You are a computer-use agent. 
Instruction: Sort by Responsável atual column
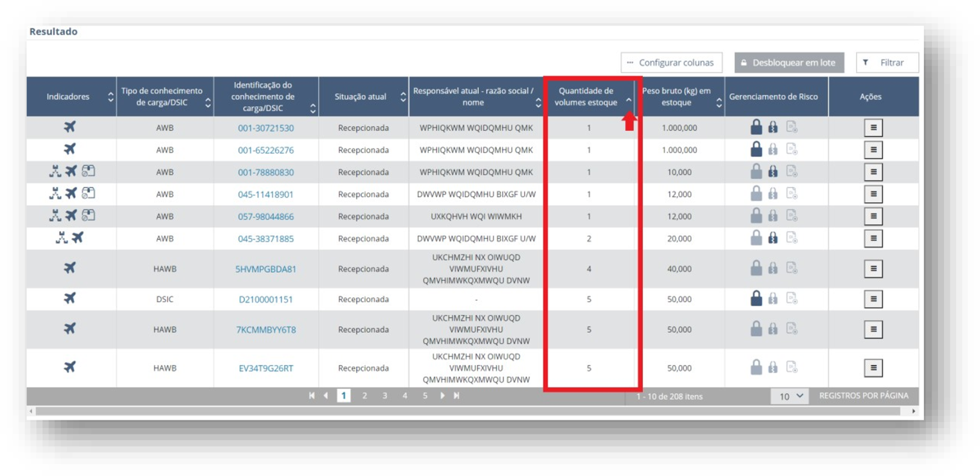[538, 103]
